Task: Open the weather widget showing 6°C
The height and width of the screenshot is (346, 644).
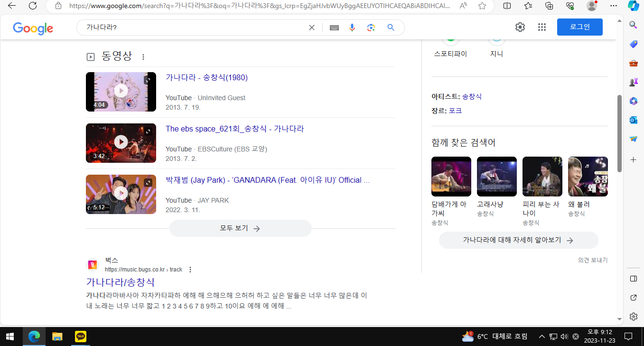Action: click(495, 337)
